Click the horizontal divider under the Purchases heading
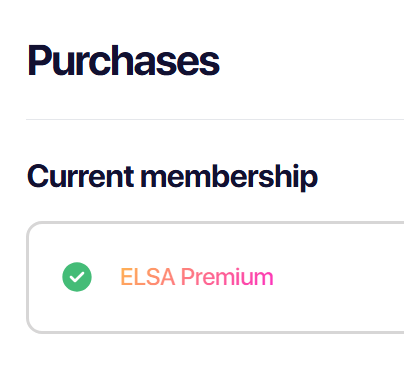The width and height of the screenshot is (404, 371). click(x=215, y=119)
